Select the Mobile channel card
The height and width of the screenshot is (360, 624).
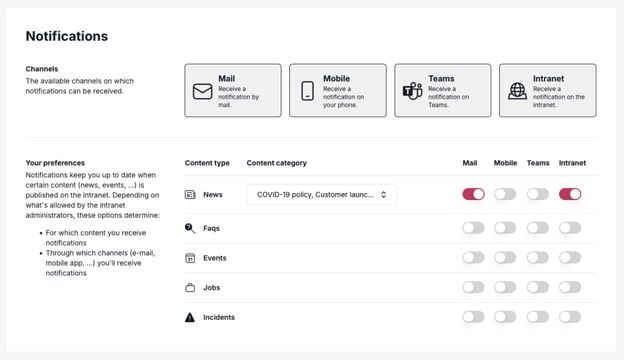338,90
